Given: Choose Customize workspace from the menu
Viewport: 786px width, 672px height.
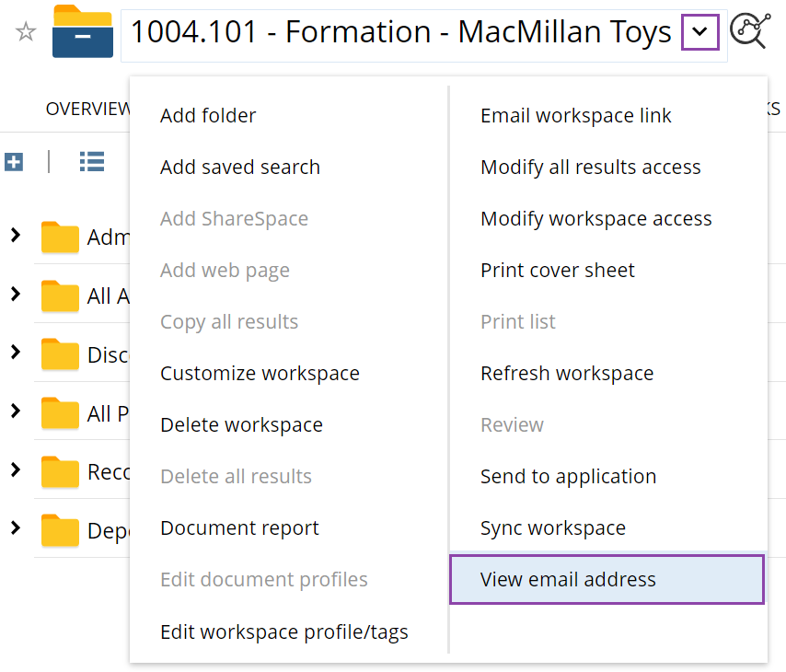Looking at the screenshot, I should [261, 373].
